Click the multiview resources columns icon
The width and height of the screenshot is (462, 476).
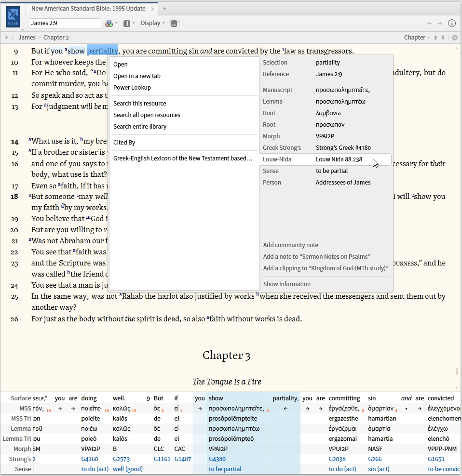127,24
